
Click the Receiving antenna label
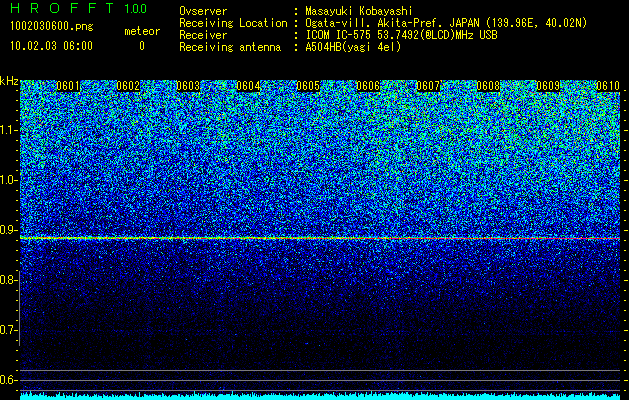(x=230, y=47)
